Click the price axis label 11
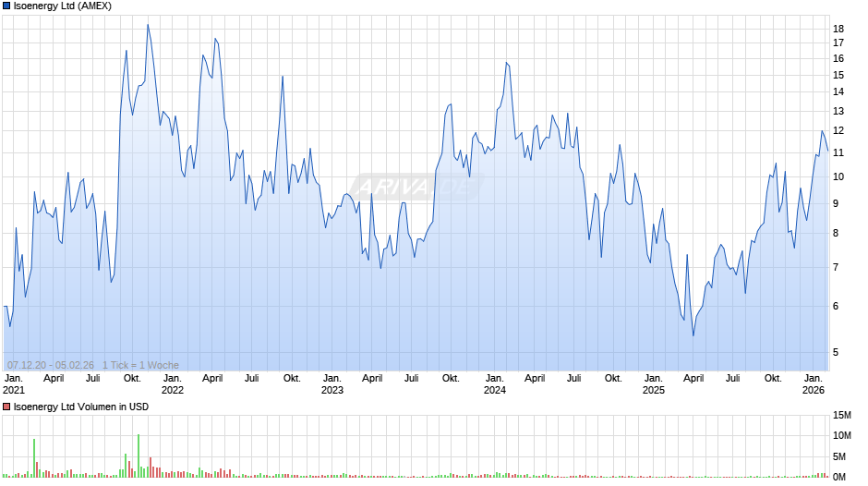This screenshot has width=868, height=486. click(838, 153)
